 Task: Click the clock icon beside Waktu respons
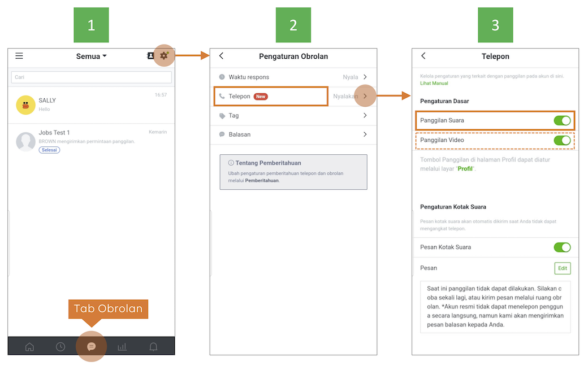click(x=222, y=77)
